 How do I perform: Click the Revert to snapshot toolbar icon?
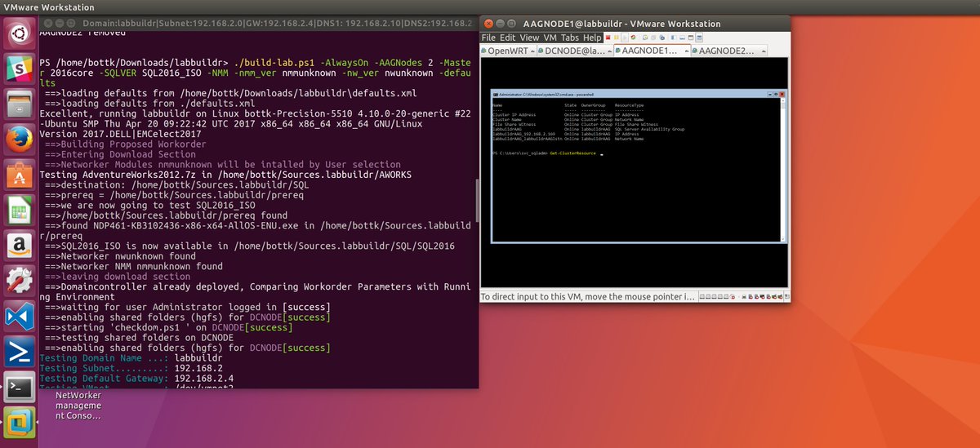click(x=653, y=38)
